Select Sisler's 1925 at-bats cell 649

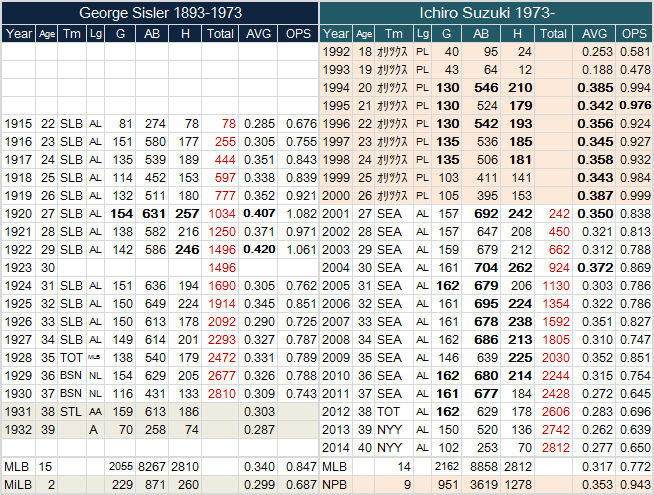152,304
